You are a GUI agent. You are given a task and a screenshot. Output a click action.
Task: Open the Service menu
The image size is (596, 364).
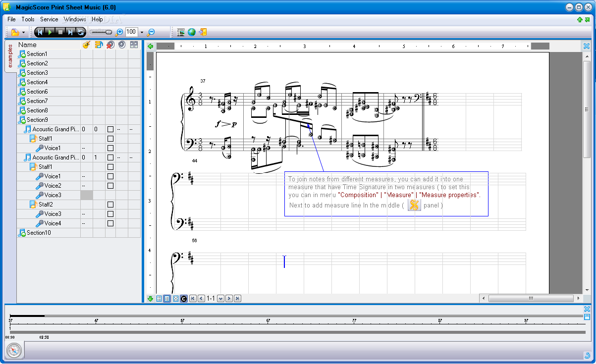[49, 19]
